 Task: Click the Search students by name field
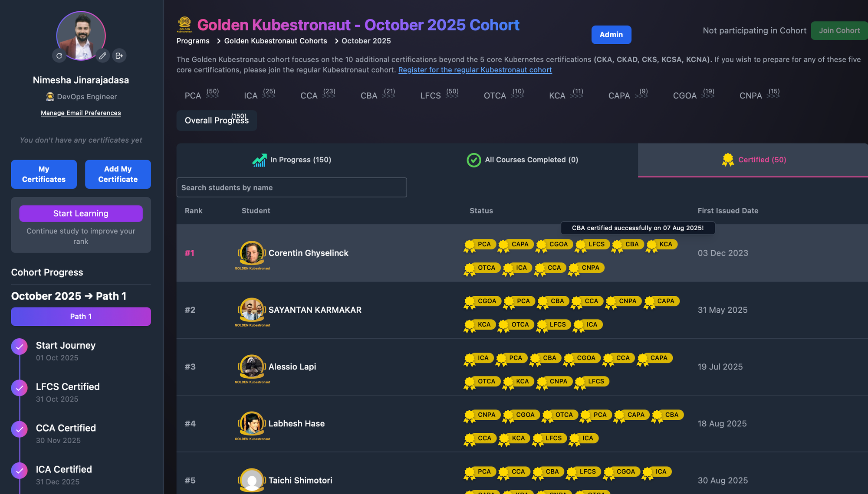pyautogui.click(x=291, y=187)
